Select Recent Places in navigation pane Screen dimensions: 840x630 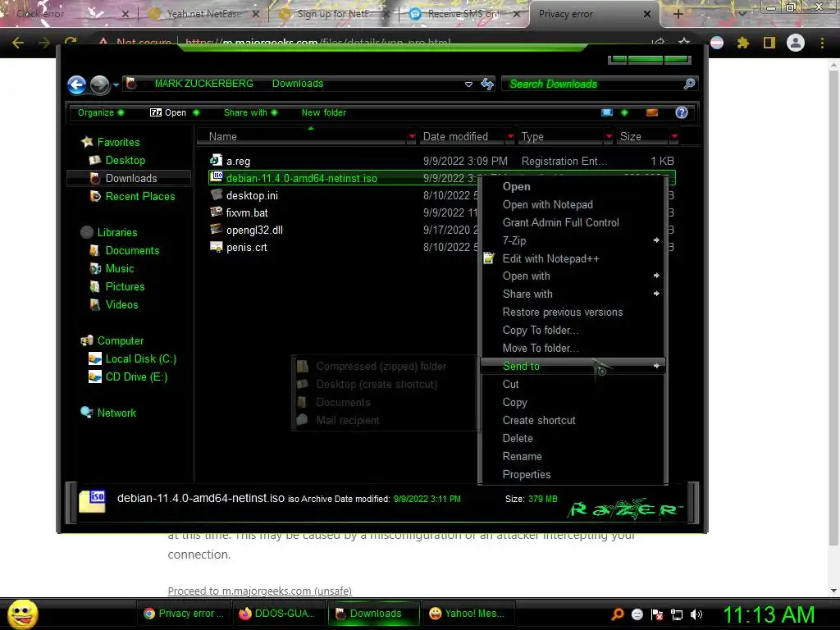coord(139,197)
